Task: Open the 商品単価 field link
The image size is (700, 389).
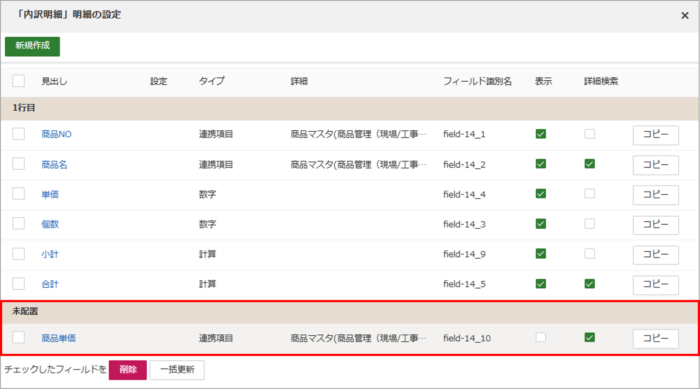Action: (x=58, y=338)
